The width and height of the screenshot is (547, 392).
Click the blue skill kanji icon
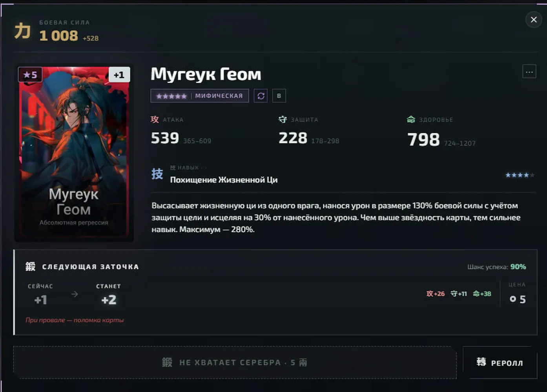(157, 174)
